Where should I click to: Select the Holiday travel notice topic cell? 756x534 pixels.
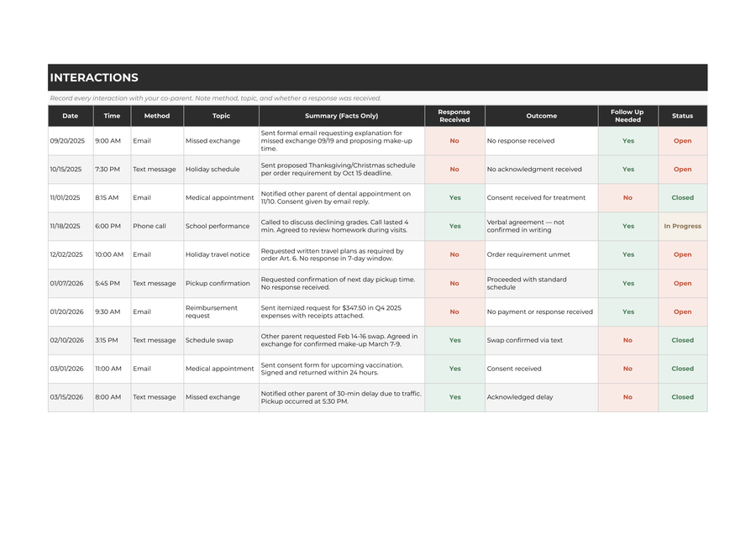tap(221, 254)
